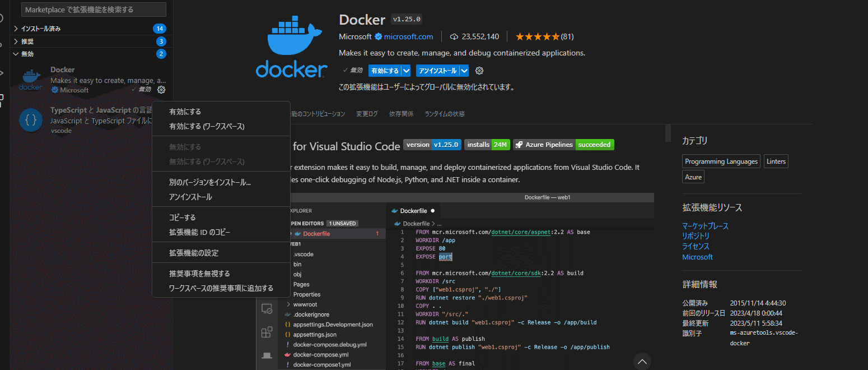This screenshot has height=370, width=868.
Task: Click the blue 有効にする button
Action: point(385,71)
